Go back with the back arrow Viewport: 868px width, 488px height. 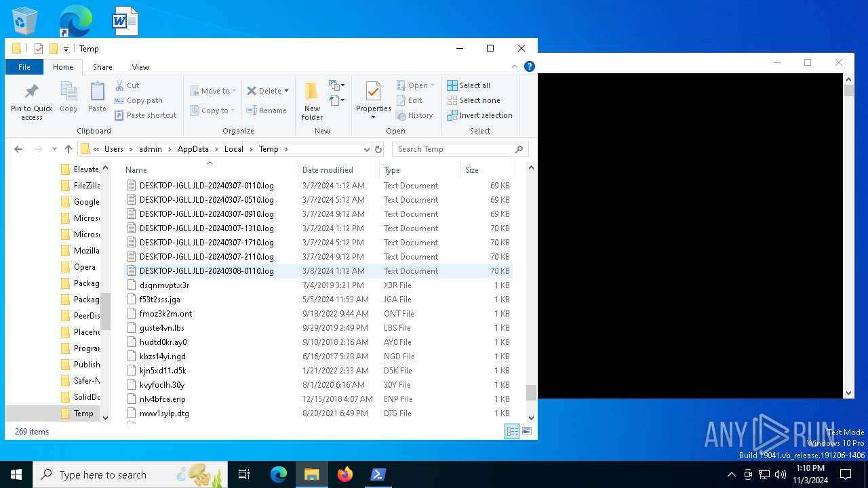click(18, 149)
